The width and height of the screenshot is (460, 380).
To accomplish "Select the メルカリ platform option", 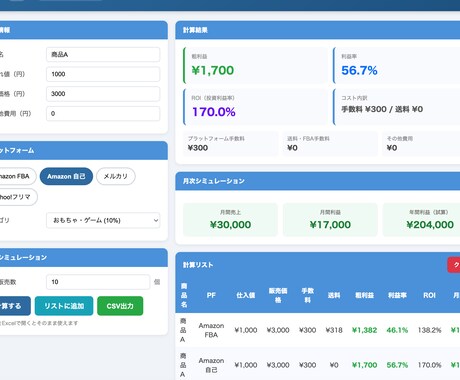I will 116,176.
